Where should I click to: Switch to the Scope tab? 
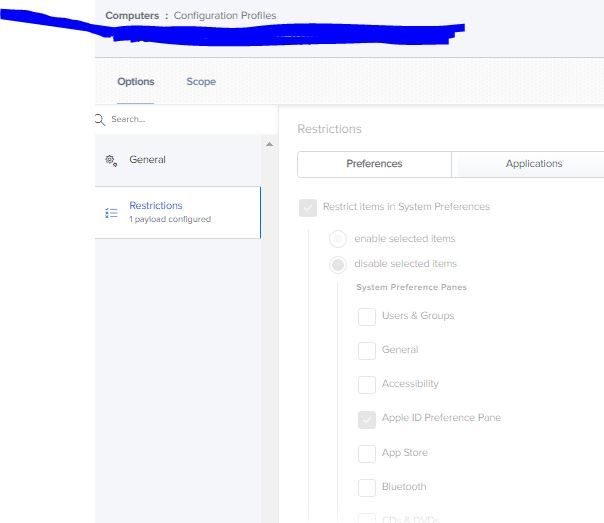tap(201, 82)
